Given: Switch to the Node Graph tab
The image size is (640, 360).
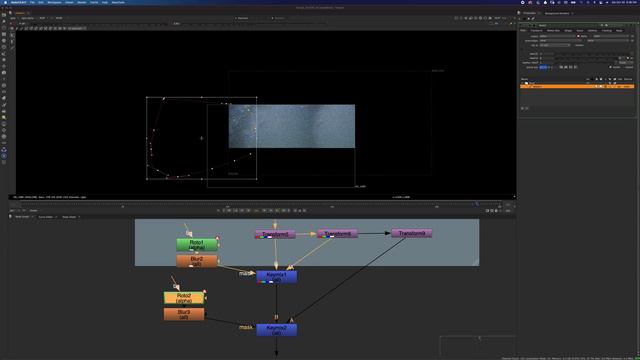Looking at the screenshot, I should [22, 217].
